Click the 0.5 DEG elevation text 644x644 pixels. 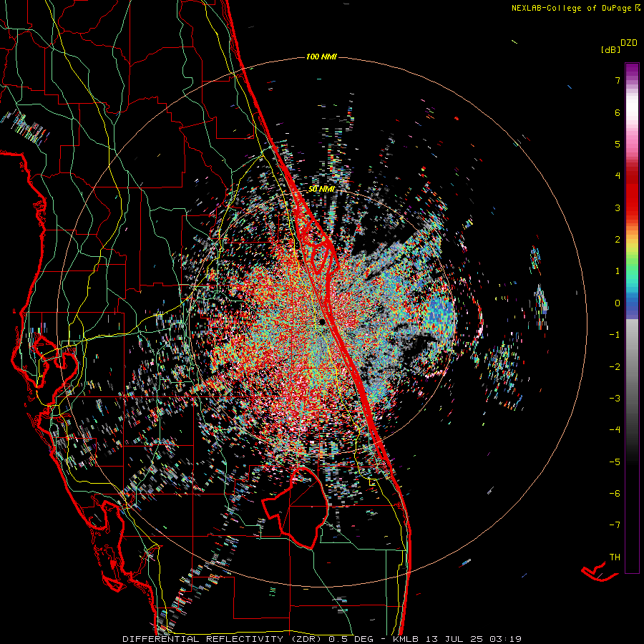coord(351,639)
